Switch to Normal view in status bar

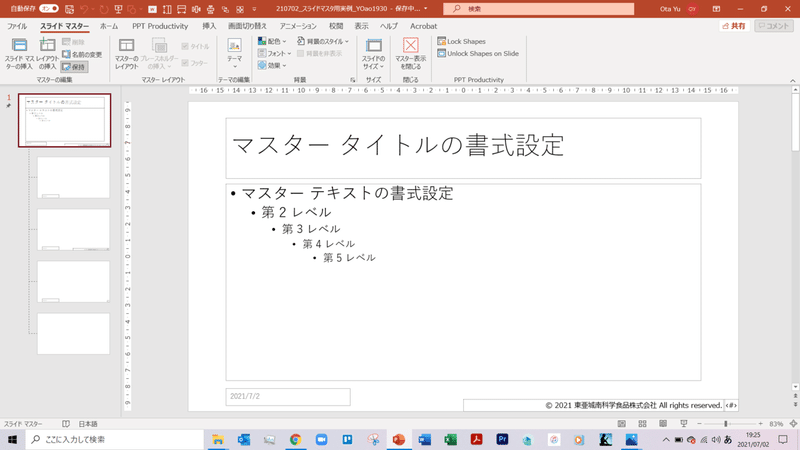pyautogui.click(x=621, y=424)
